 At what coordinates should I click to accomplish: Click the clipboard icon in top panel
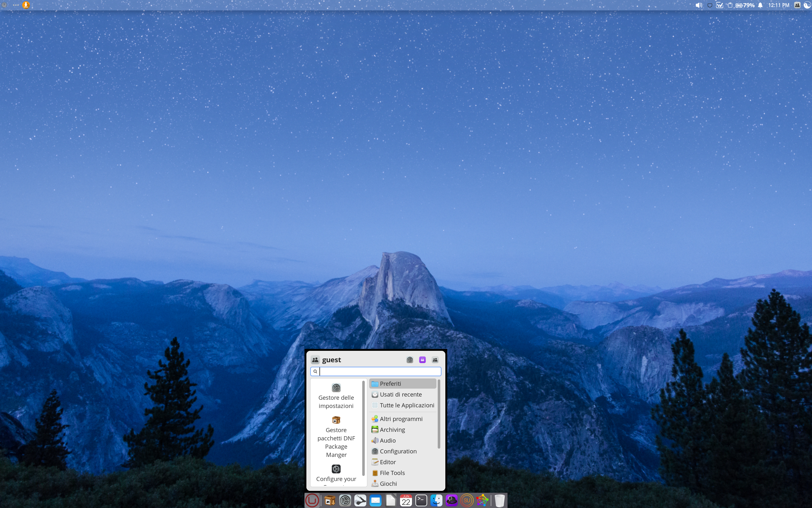click(x=730, y=5)
